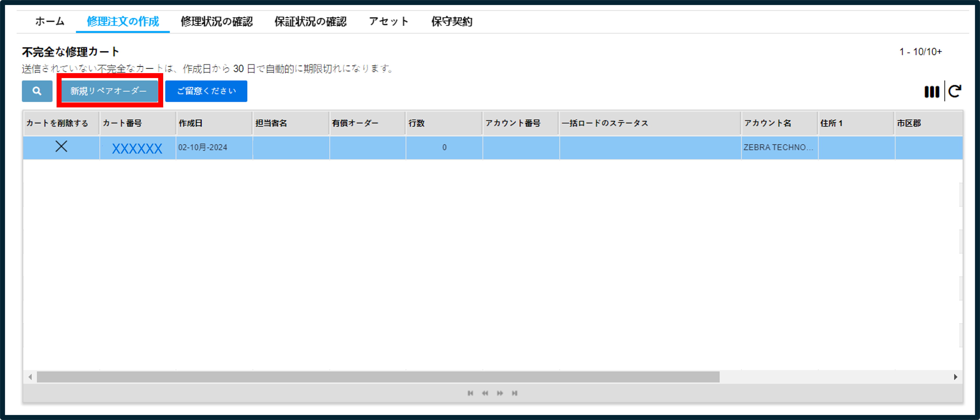Go to next page of results
Viewport: 980px width, 420px height.
click(500, 393)
